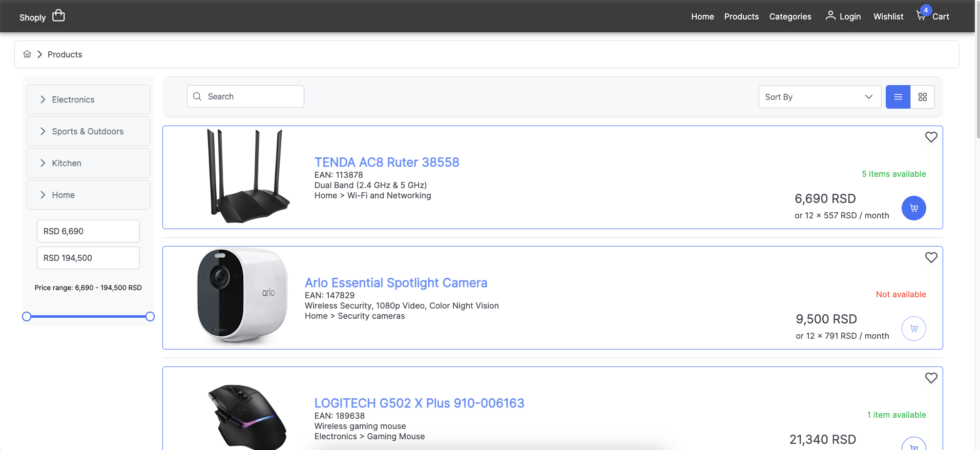The height and width of the screenshot is (450, 980).
Task: Click the price range slider track
Action: (x=88, y=317)
